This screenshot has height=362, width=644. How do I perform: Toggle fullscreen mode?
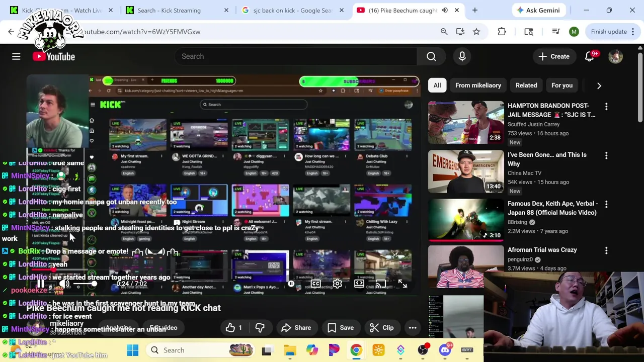pos(403,284)
